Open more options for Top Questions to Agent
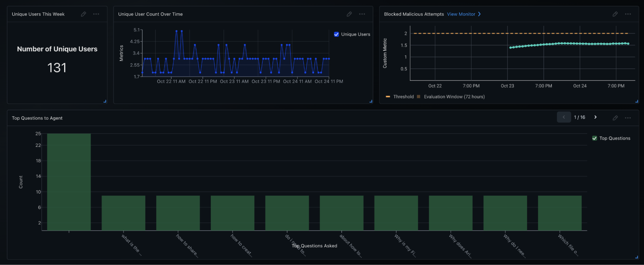The width and height of the screenshot is (644, 265). point(628,118)
